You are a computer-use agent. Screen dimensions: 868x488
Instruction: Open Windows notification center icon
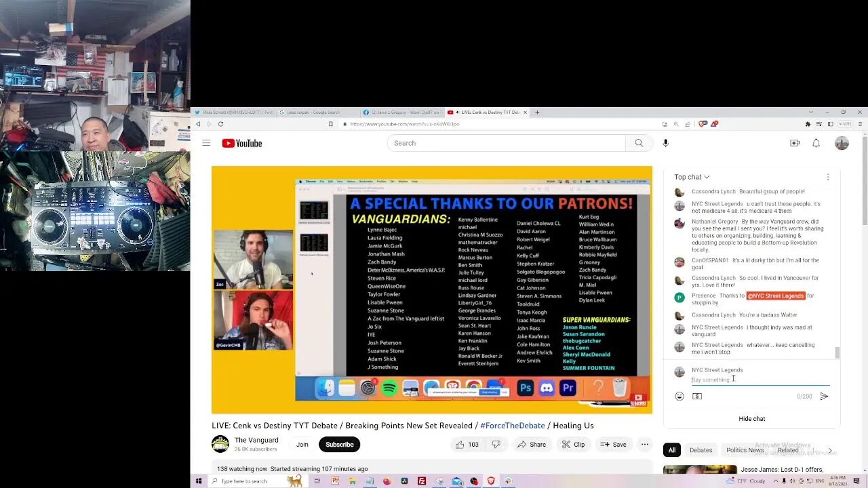click(x=856, y=481)
